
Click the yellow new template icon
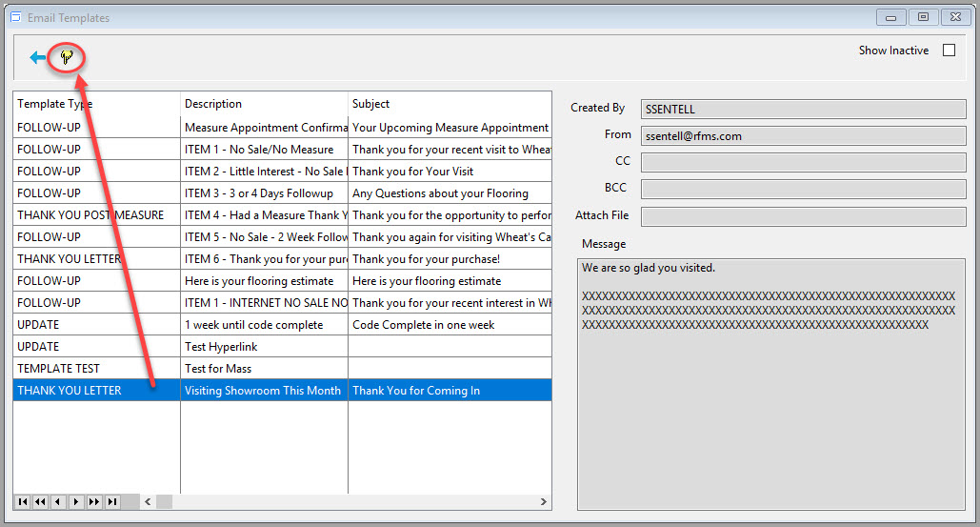click(67, 57)
